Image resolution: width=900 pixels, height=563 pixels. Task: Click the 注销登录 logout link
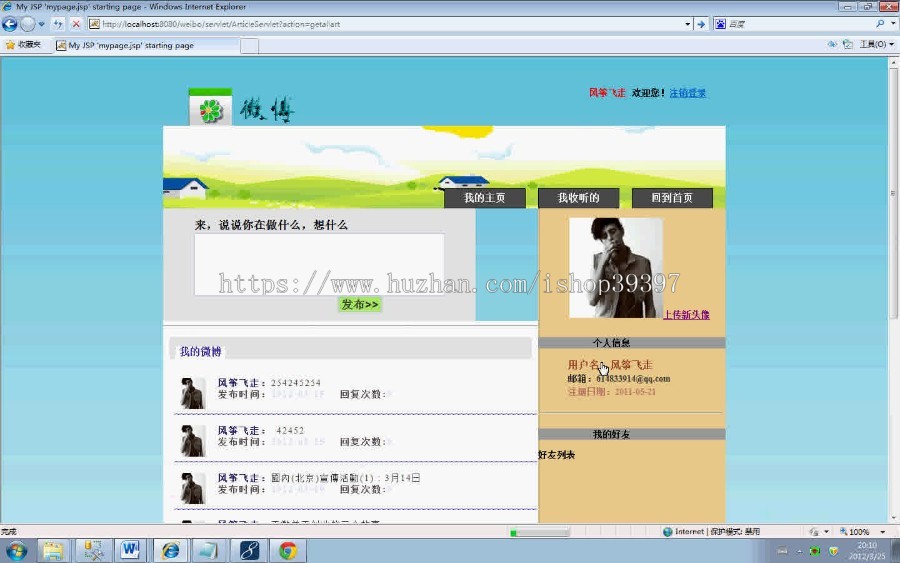coord(688,93)
